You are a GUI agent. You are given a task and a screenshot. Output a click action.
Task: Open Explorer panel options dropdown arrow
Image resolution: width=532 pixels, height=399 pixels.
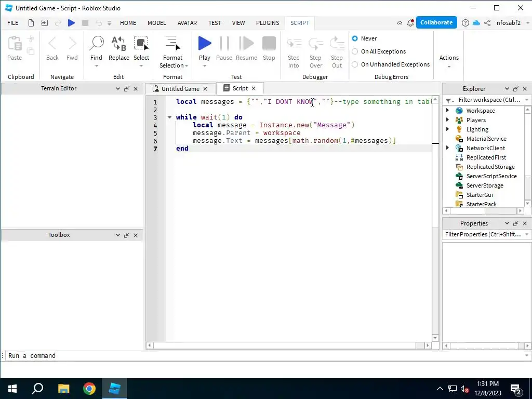coord(507,88)
